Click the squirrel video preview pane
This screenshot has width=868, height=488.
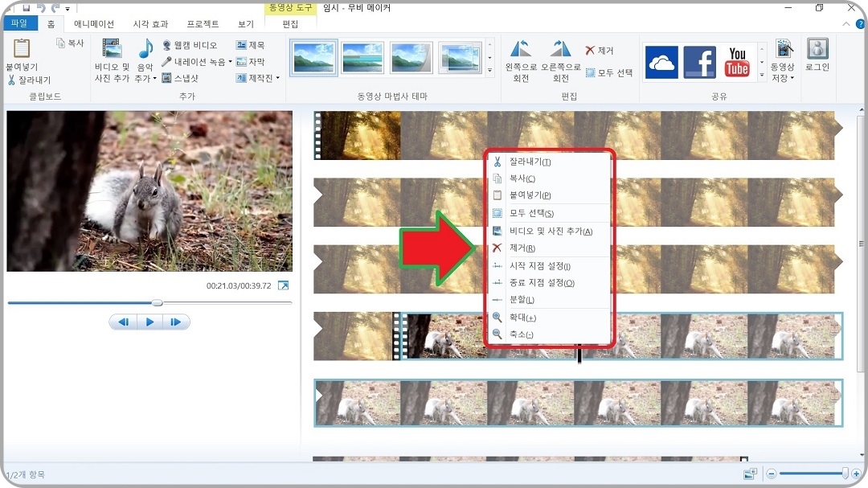(x=149, y=191)
